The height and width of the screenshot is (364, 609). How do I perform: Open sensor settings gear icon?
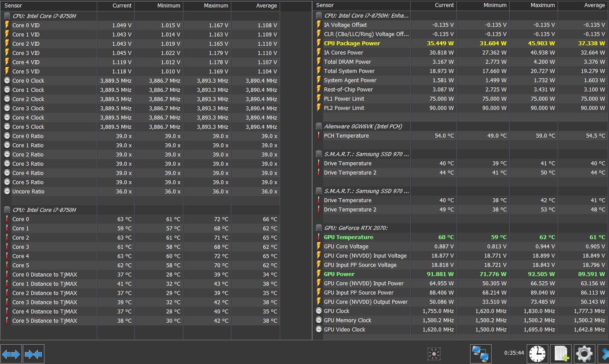point(584,353)
